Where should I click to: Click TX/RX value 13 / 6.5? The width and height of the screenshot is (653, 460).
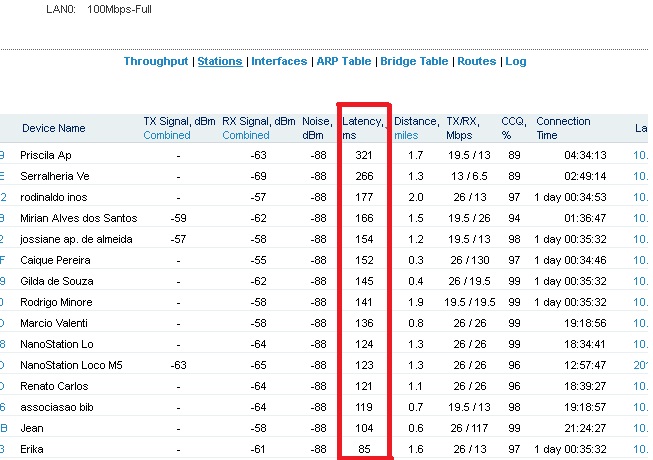469,176
